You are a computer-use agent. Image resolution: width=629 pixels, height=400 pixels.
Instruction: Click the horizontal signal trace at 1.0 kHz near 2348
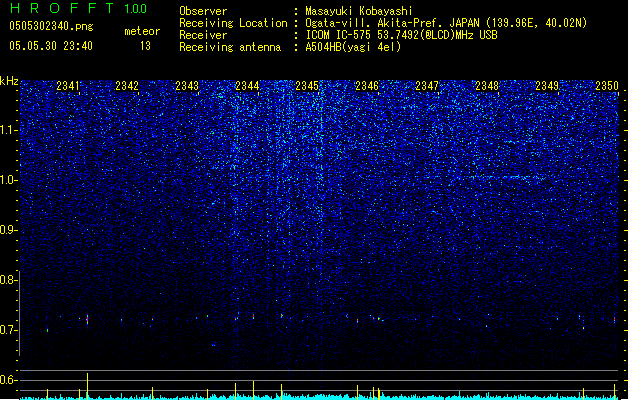tap(501, 177)
